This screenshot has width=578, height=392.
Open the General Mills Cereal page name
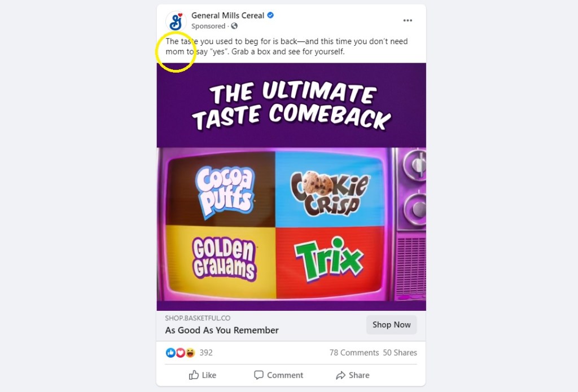[x=227, y=15]
